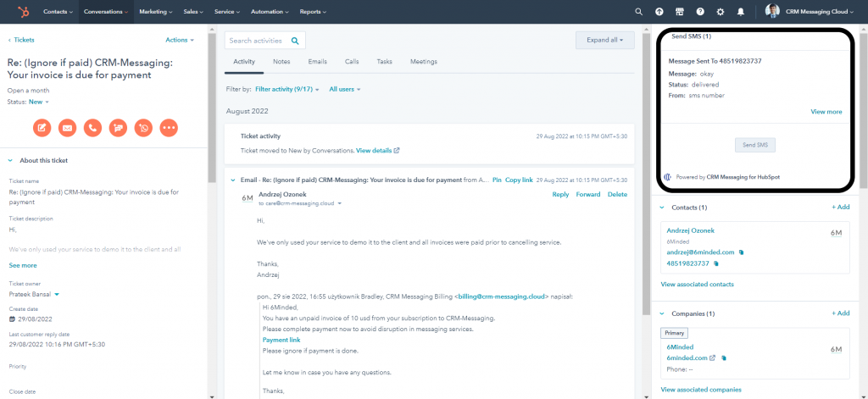The height and width of the screenshot is (399, 868).
Task: Open the notifications bell
Action: tap(741, 12)
